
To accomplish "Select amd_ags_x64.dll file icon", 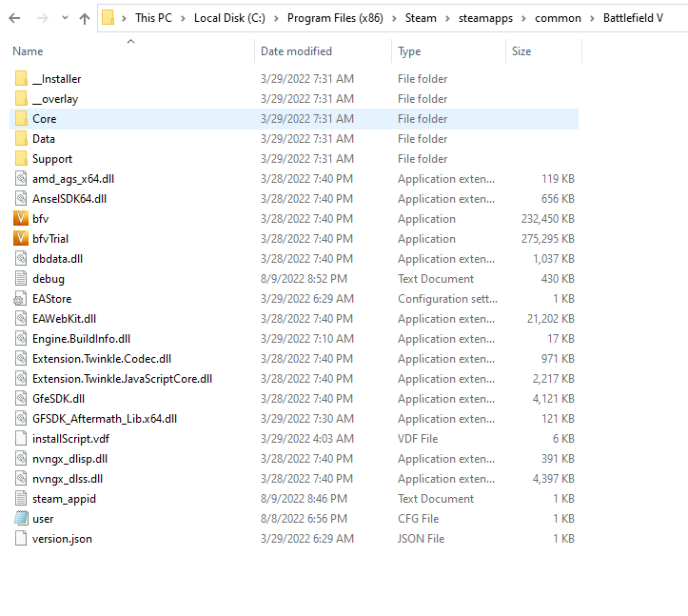I will point(21,179).
